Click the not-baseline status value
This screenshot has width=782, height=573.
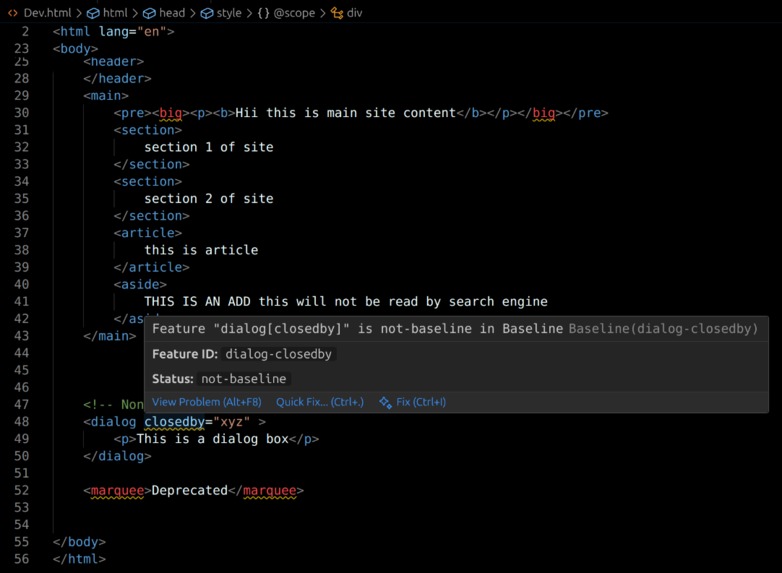(243, 379)
